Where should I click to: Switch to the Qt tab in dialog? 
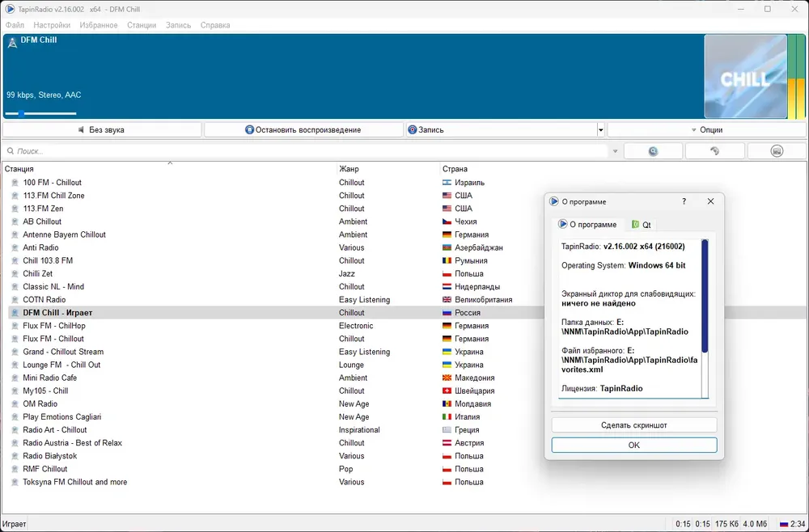pos(642,225)
